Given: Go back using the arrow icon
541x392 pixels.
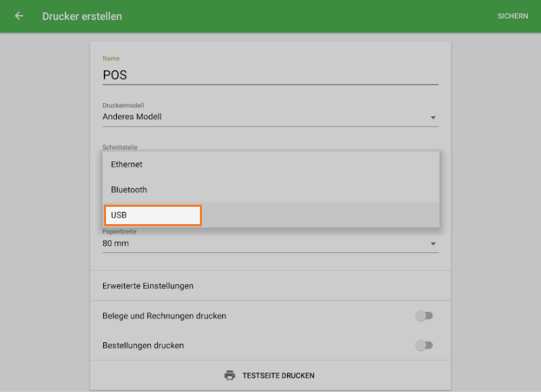Looking at the screenshot, I should [19, 16].
